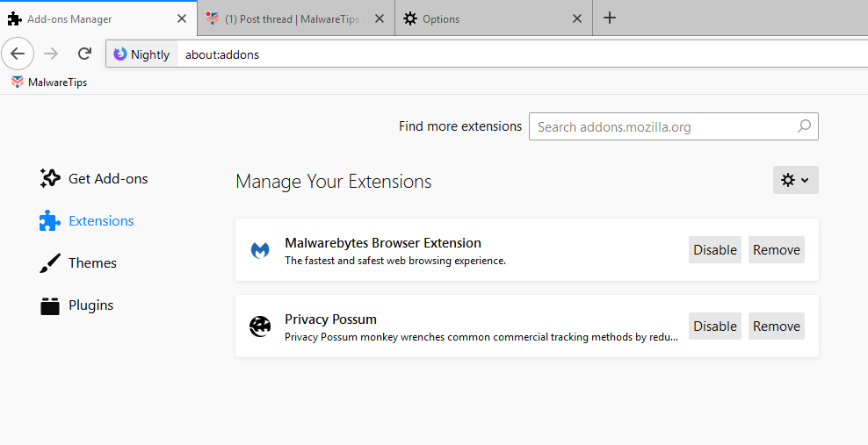Click the Malwarebytes extension logo
Screen dimensions: 868x445
pyautogui.click(x=260, y=250)
